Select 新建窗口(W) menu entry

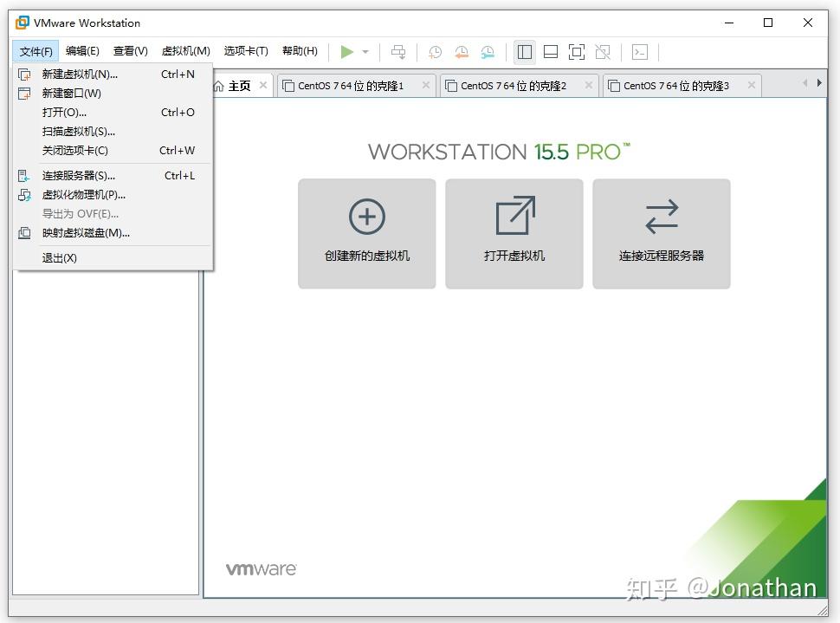[113, 94]
